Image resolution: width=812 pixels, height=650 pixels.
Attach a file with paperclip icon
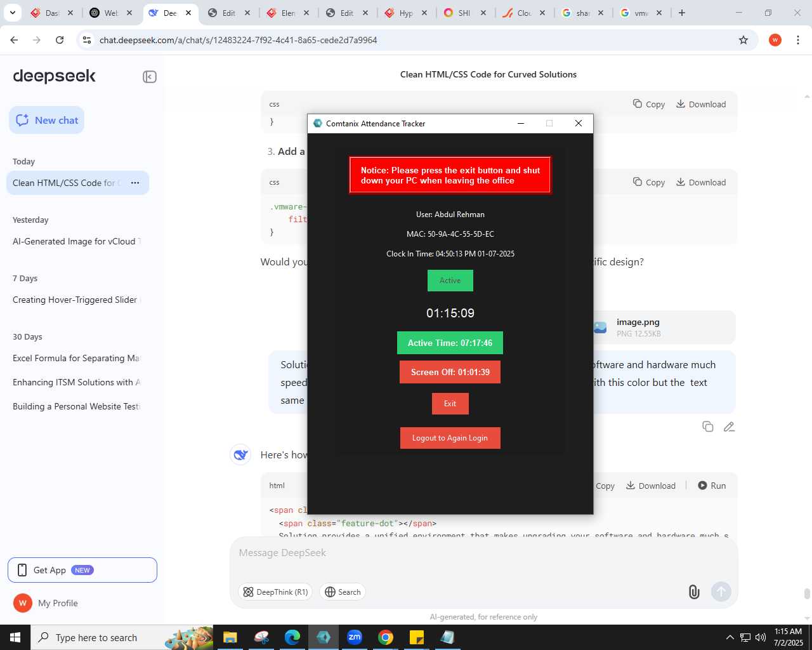coord(694,592)
